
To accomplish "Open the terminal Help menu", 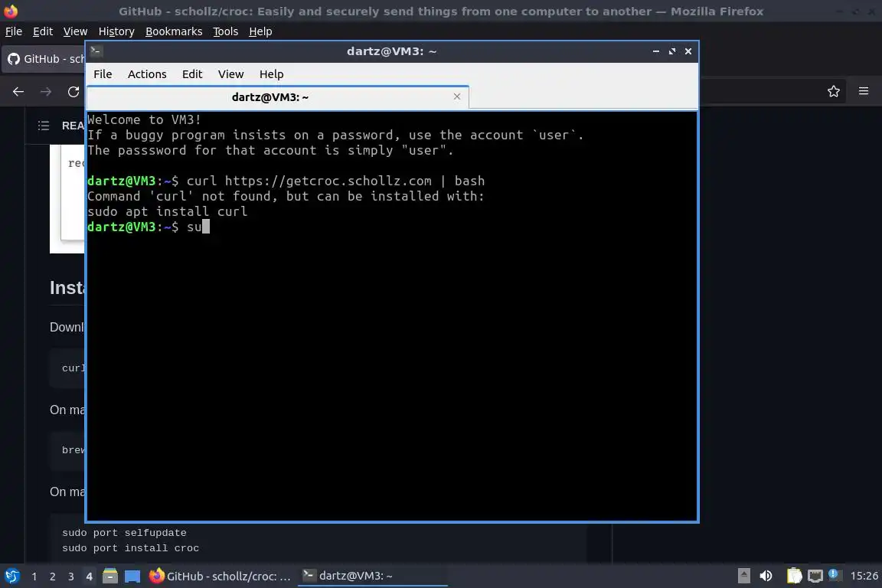I will 271,74.
